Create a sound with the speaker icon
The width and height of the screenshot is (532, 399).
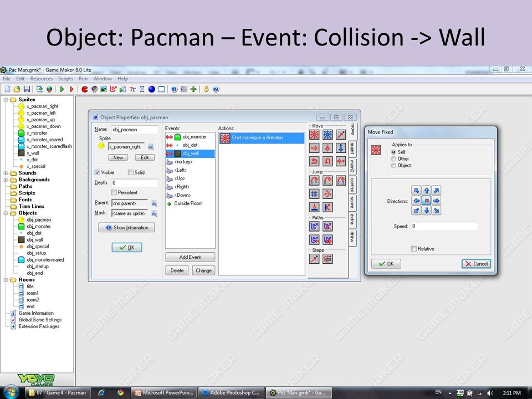click(94, 89)
